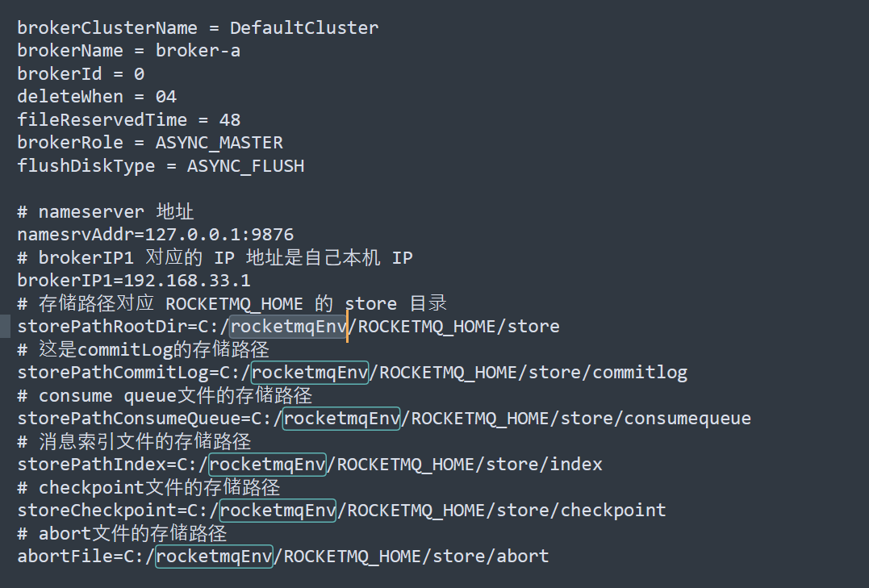This screenshot has height=588, width=869.
Task: Click the brokerIP1=192.168.33.1 line
Action: tap(134, 281)
